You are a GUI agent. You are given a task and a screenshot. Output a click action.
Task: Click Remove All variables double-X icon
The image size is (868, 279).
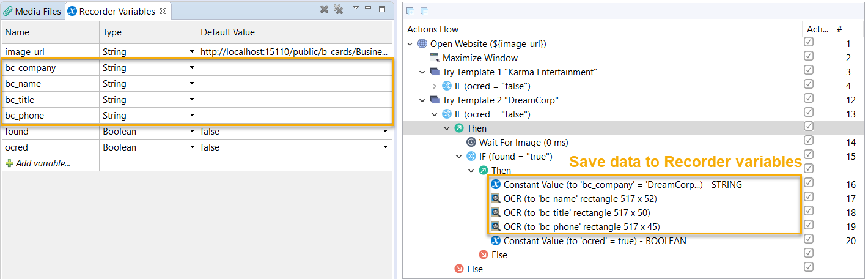coord(338,9)
